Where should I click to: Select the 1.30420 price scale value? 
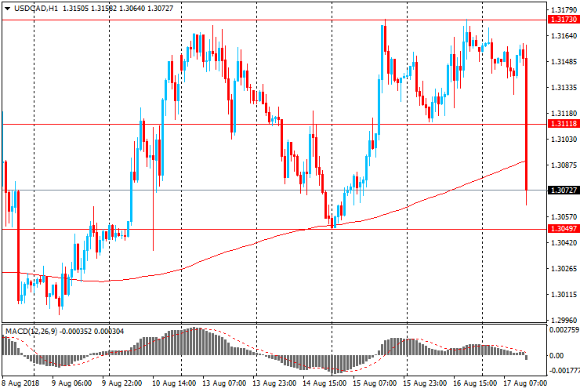[x=564, y=242]
